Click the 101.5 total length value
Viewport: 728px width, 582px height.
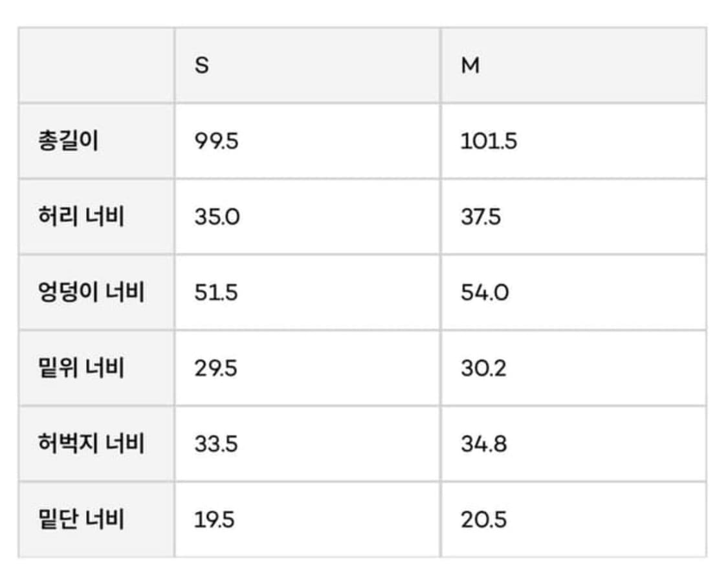tap(489, 141)
